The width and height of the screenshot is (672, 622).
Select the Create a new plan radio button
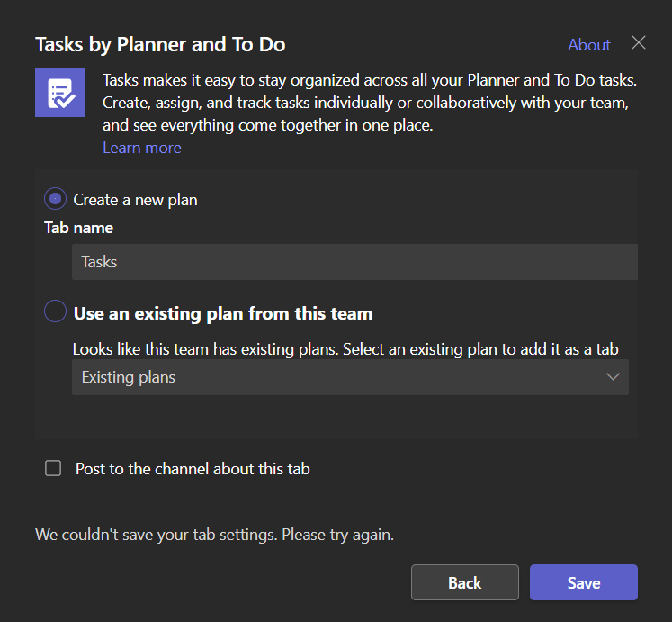(55, 199)
